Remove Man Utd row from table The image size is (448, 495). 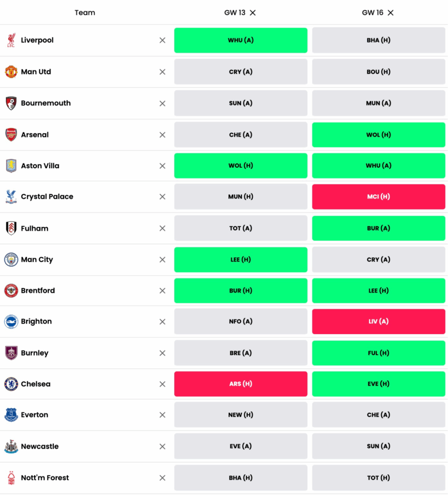tap(163, 72)
